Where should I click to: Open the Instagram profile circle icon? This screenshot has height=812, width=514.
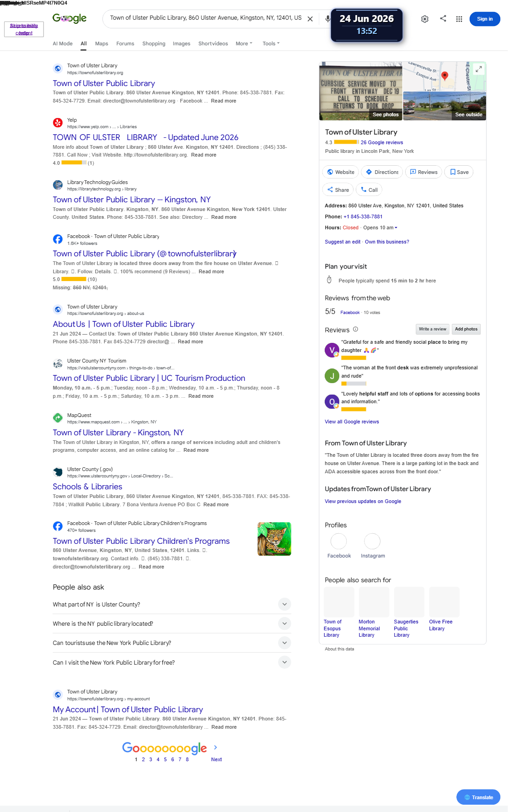pos(372,541)
